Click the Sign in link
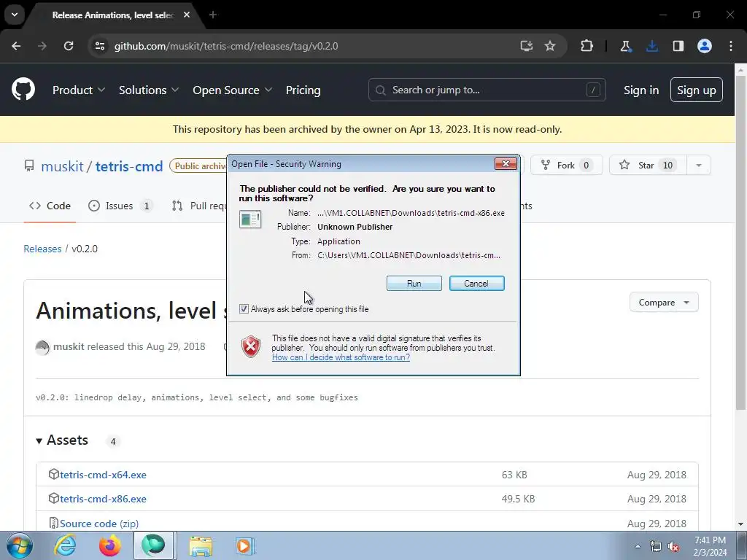Screen dimensions: 747x560 (x=641, y=90)
